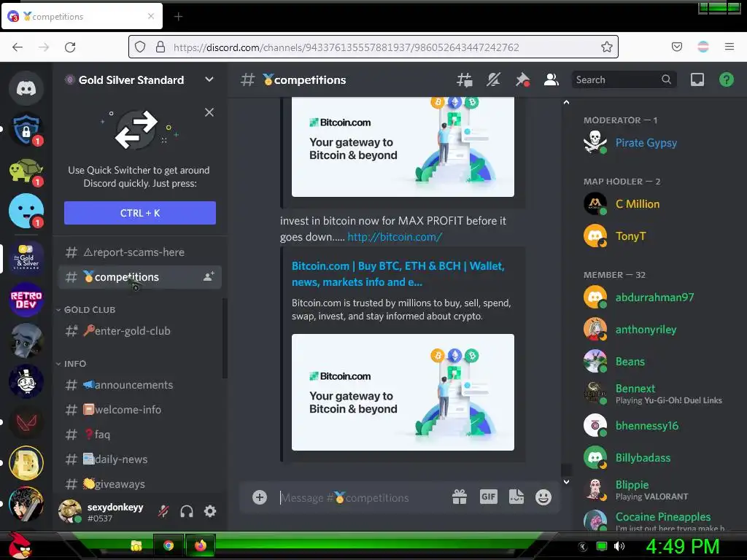Open the emoji picker smiley

(x=543, y=497)
